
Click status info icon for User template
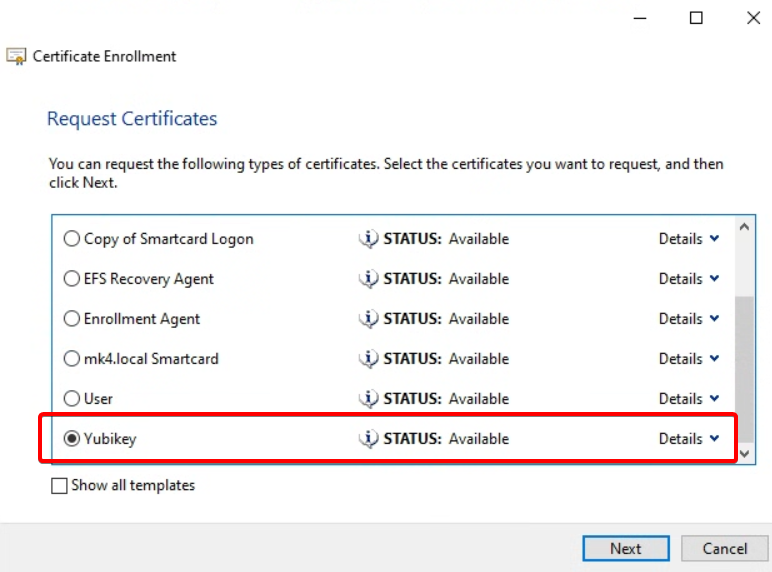pyautogui.click(x=369, y=399)
